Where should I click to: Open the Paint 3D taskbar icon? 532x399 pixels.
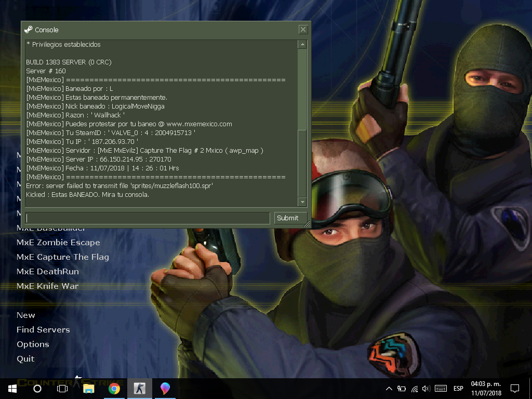[x=165, y=389]
